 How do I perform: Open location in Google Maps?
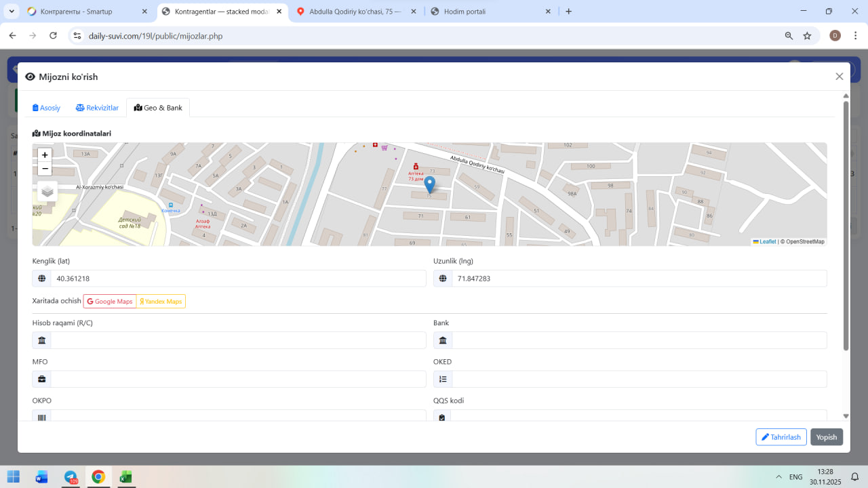tap(110, 302)
